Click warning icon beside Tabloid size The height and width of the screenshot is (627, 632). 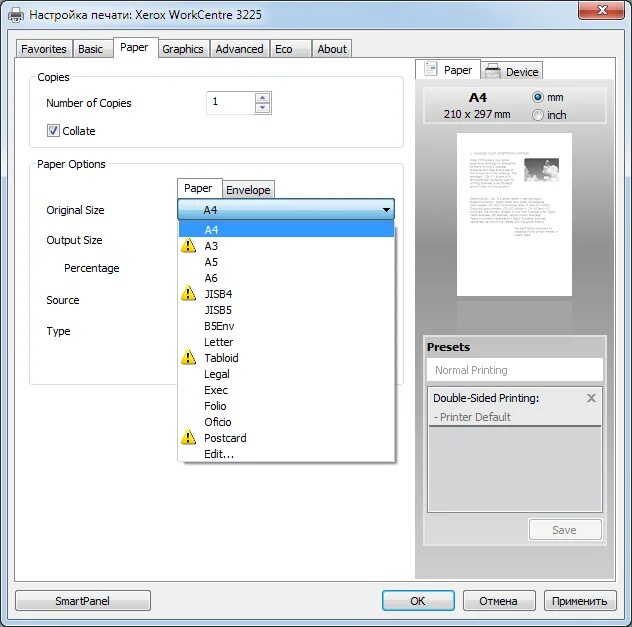(x=188, y=357)
